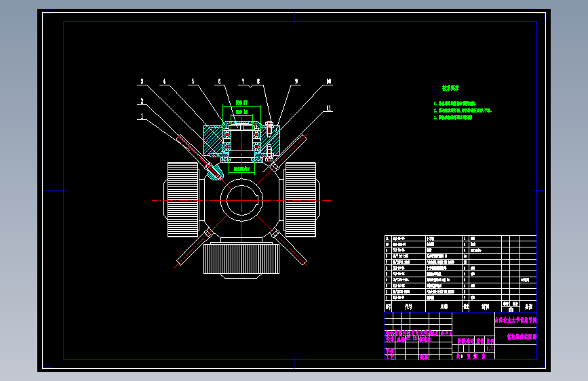
Task: Click the 备注 column header in parts list
Action: tap(529, 306)
